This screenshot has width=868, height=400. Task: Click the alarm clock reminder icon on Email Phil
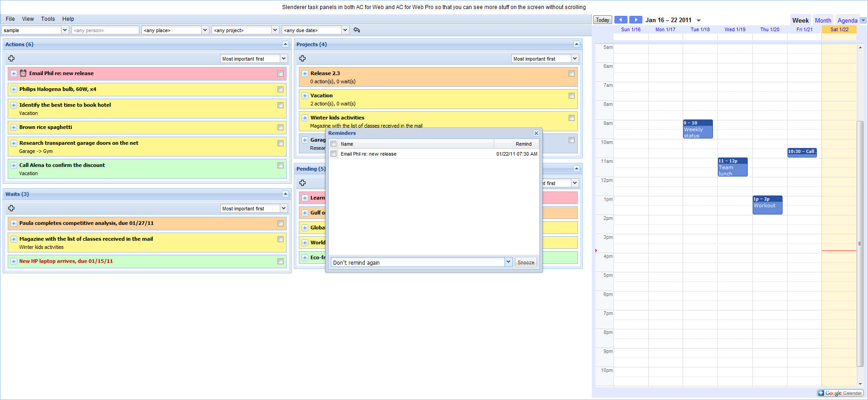(23, 73)
